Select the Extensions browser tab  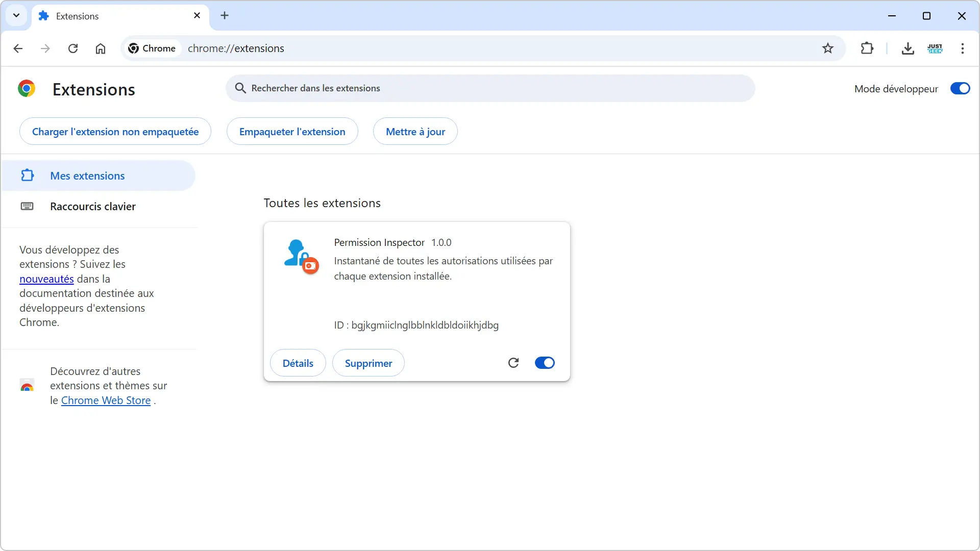pyautogui.click(x=120, y=17)
